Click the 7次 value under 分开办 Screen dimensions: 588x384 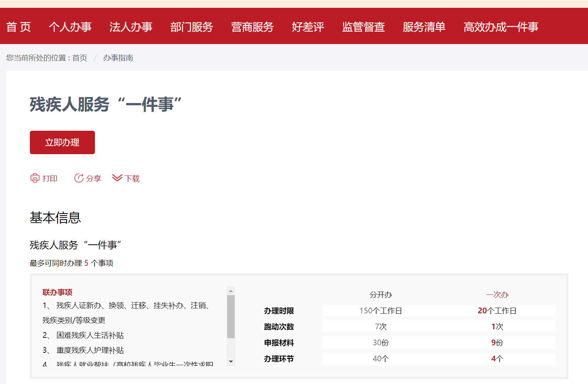(x=381, y=326)
